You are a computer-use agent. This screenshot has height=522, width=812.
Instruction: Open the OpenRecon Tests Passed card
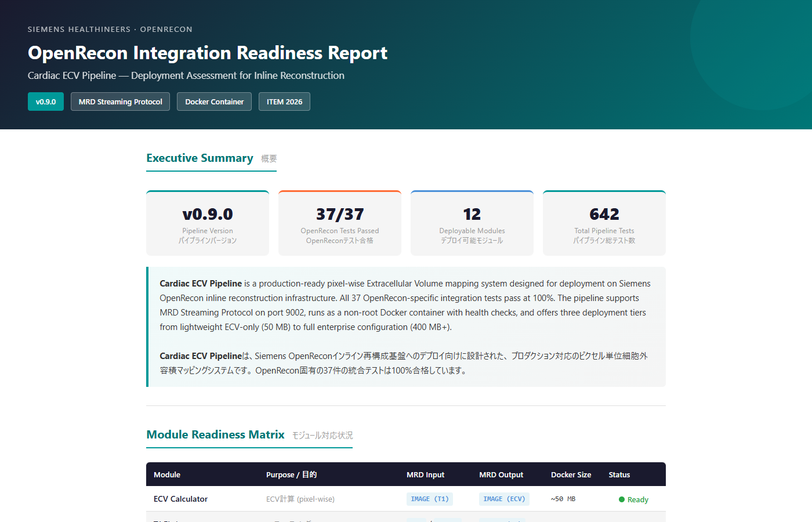pyautogui.click(x=340, y=223)
